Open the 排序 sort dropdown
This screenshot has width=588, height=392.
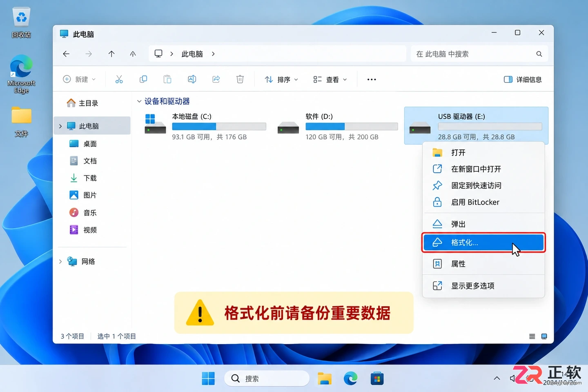281,79
